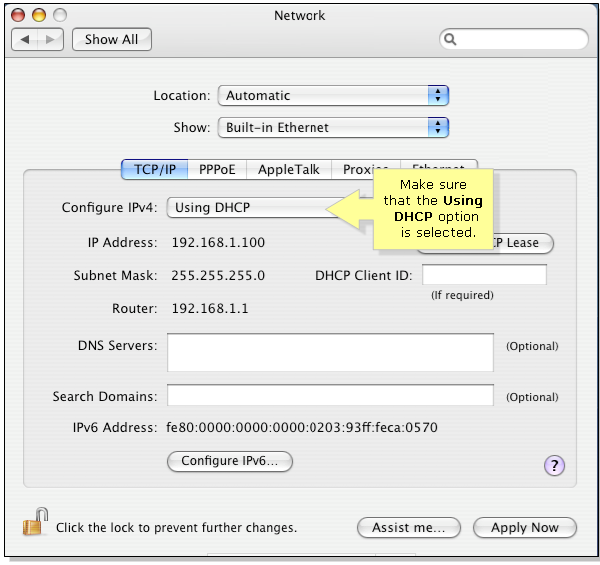
Task: Click the Show All button
Action: click(112, 39)
